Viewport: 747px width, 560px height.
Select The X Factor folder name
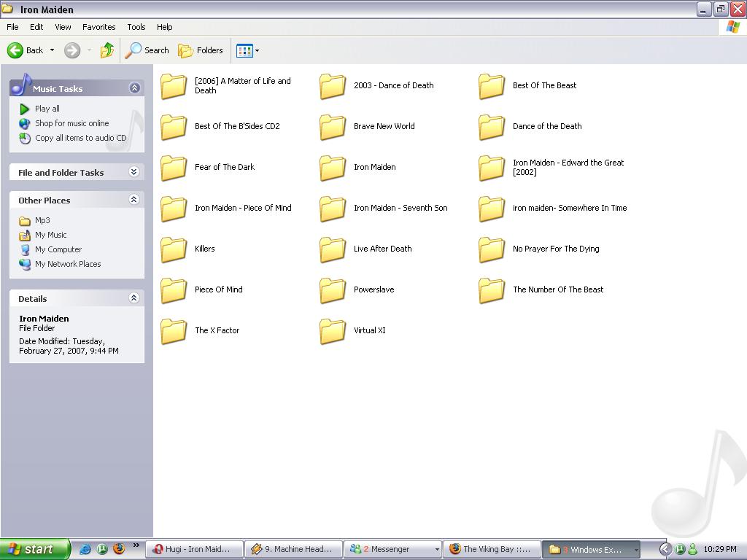217,330
